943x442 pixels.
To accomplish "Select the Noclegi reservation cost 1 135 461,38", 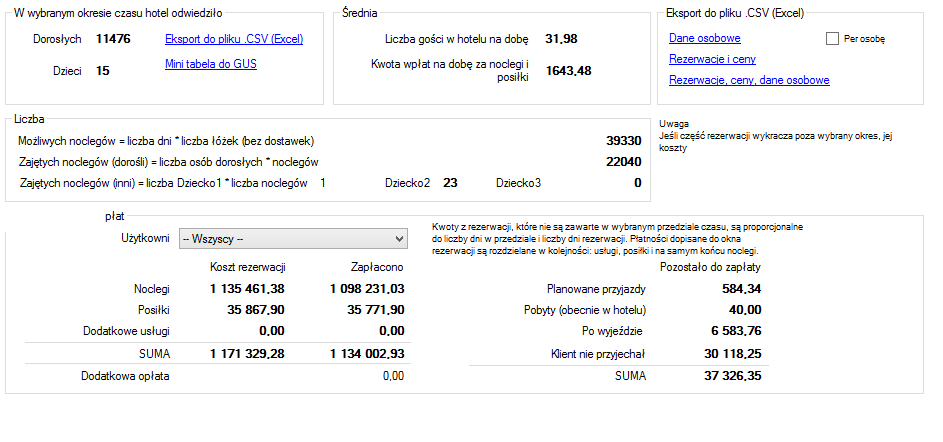I will click(248, 288).
